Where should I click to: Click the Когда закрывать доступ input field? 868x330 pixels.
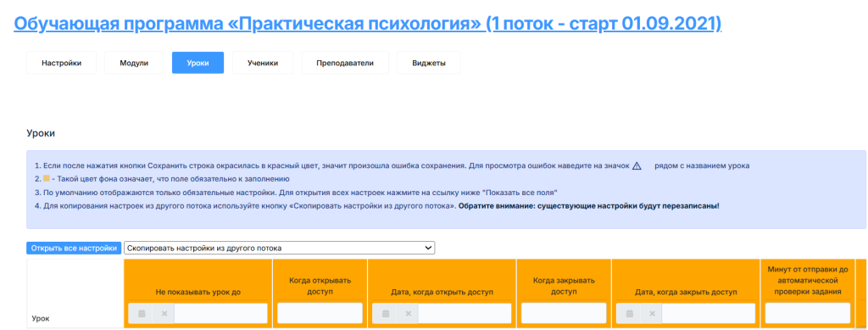tap(564, 313)
